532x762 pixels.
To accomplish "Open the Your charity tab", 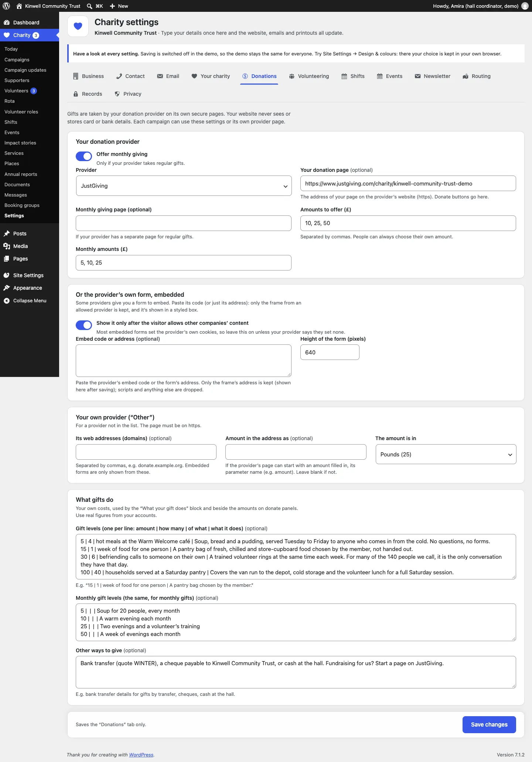I will click(x=211, y=76).
